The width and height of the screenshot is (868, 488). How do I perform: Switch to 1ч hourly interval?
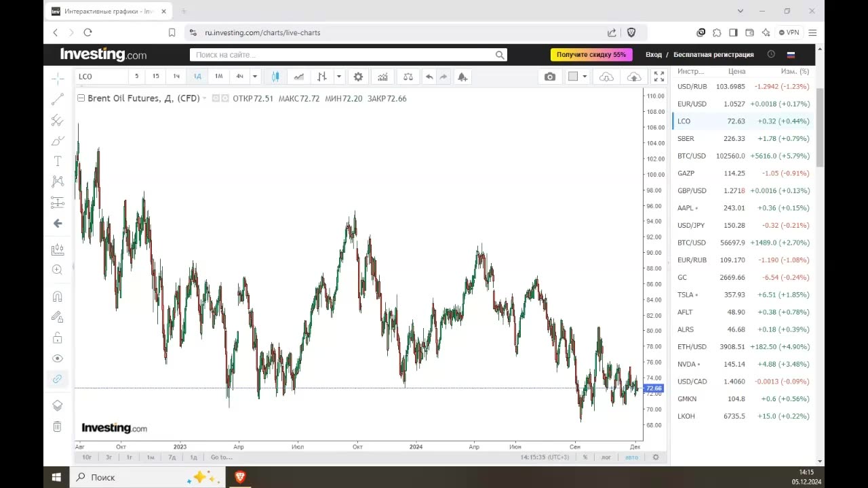pyautogui.click(x=176, y=77)
